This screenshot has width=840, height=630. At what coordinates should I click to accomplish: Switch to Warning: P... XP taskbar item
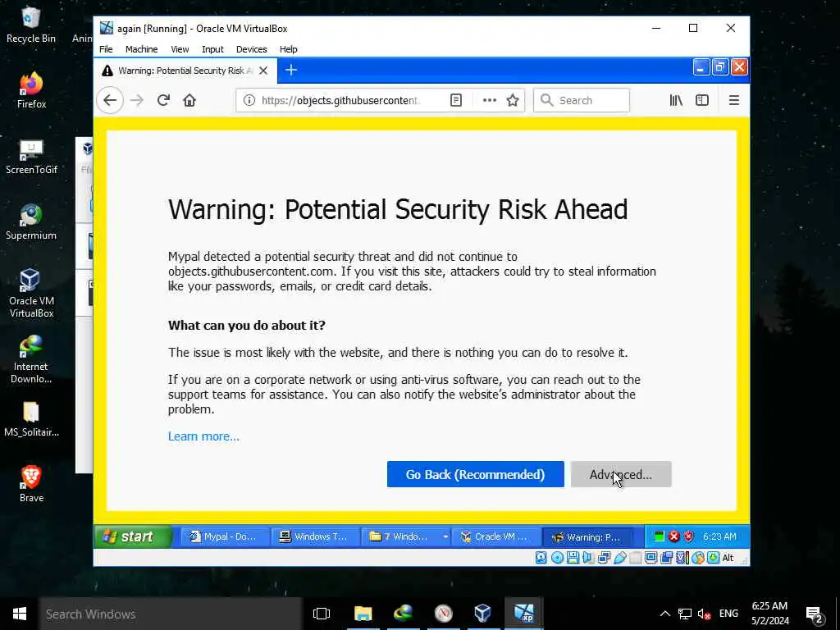(587, 536)
